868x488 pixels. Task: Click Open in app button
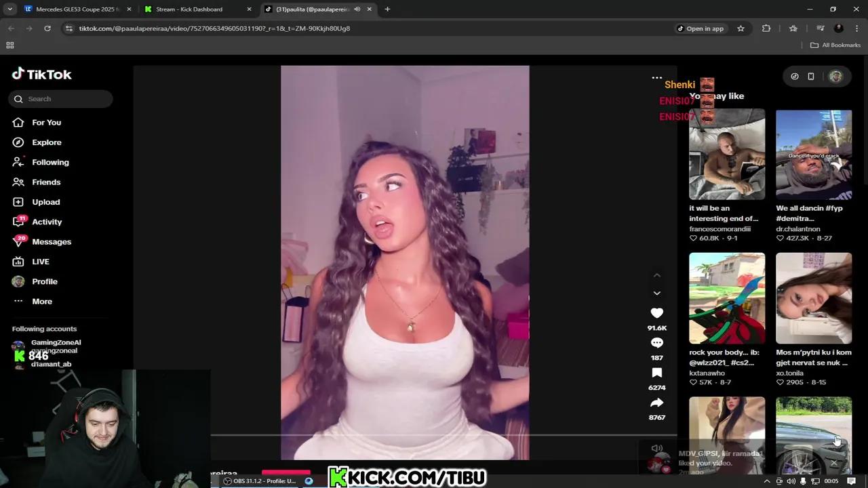coord(701,28)
